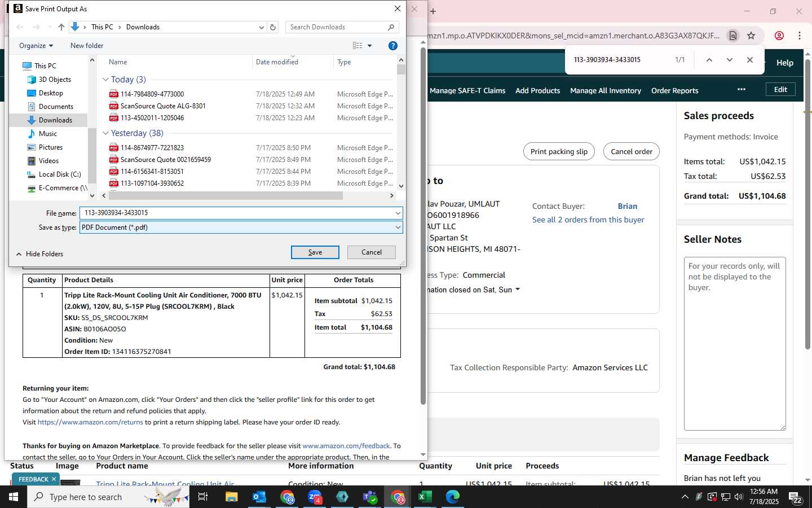Click search magnifier in Search Downloads
Image resolution: width=812 pixels, height=508 pixels.
coord(391,27)
